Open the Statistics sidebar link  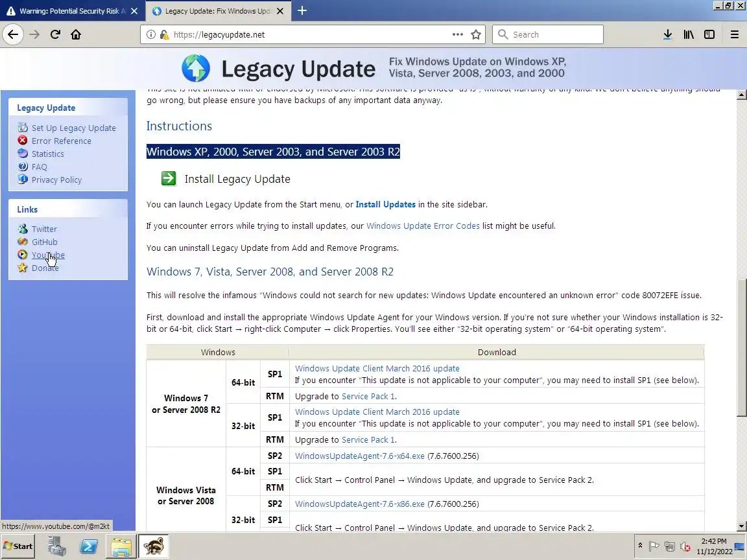click(x=47, y=154)
